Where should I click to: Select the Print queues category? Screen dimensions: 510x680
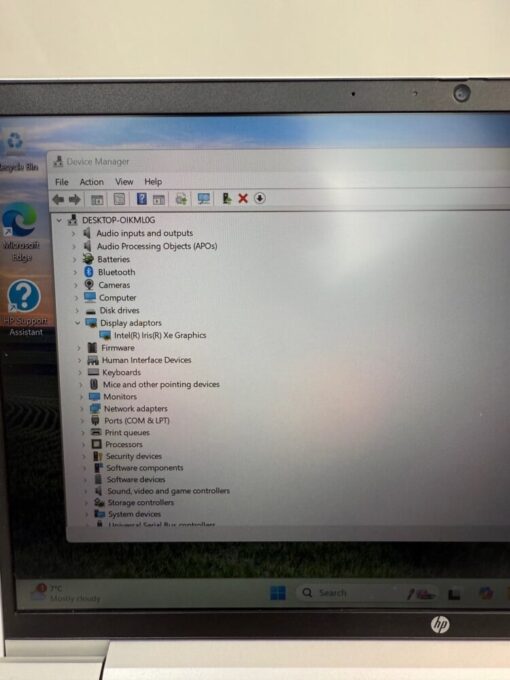coord(127,433)
